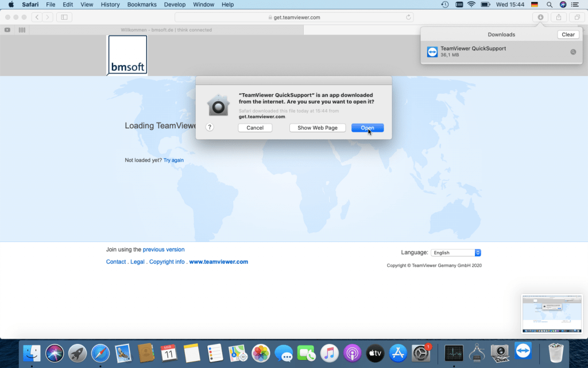Open Photos from the Dock

261,354
